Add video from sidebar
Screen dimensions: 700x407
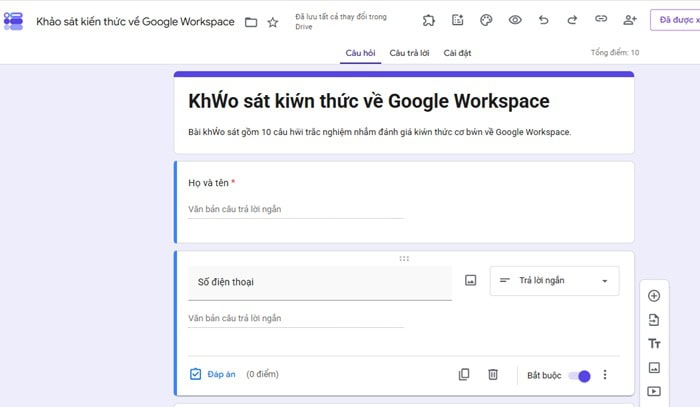pos(654,391)
